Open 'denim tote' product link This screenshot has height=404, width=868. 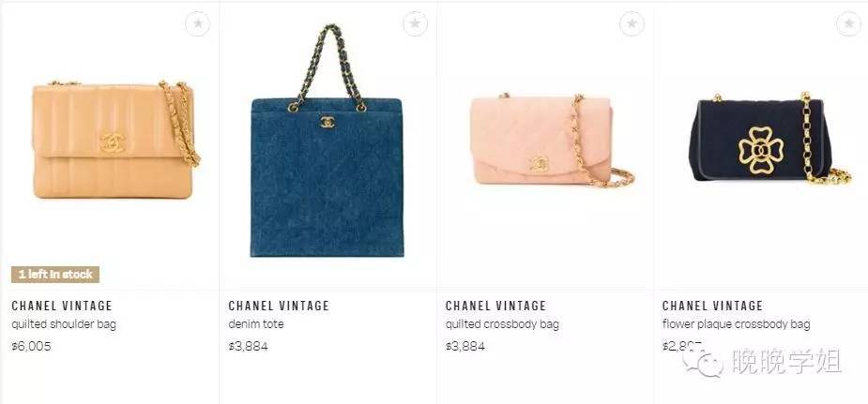click(256, 324)
